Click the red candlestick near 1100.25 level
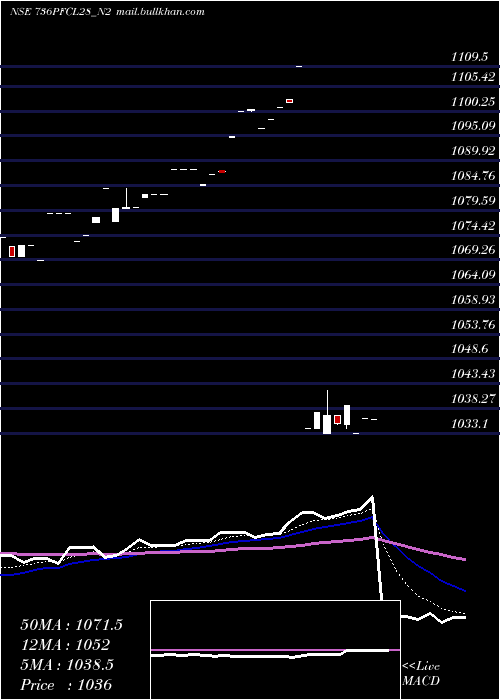This screenshot has width=500, height=700. click(x=289, y=101)
